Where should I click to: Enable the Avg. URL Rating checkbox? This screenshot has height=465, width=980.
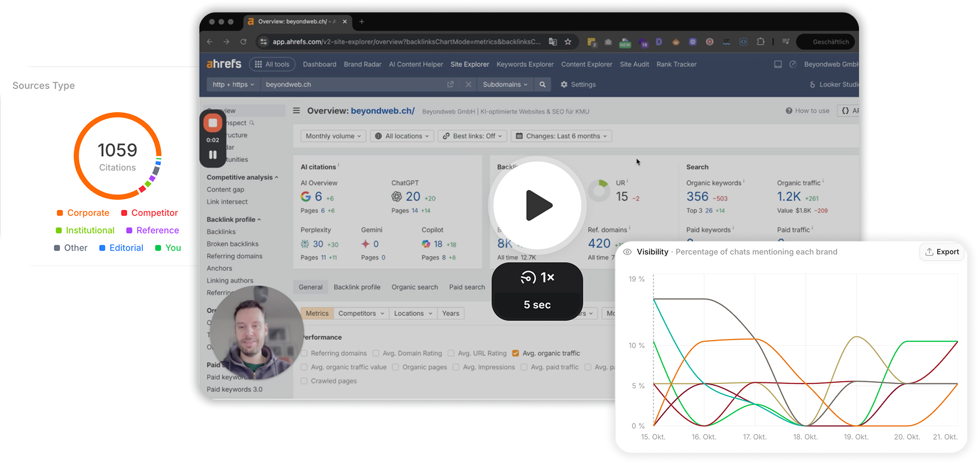point(451,353)
